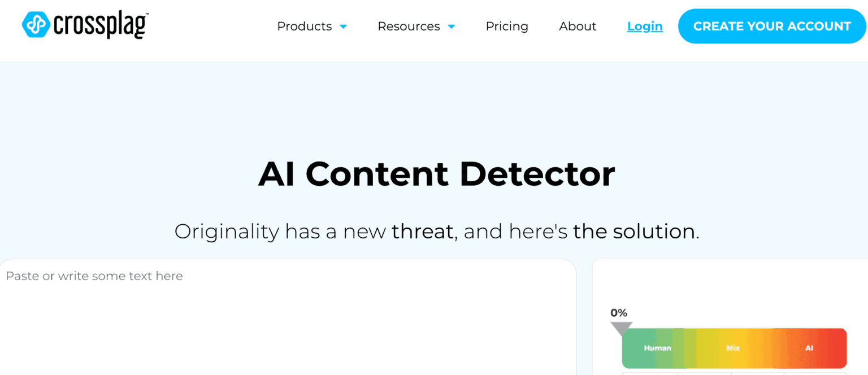868x375 pixels.
Task: Expand the Products dropdown arrow
Action: (x=343, y=27)
